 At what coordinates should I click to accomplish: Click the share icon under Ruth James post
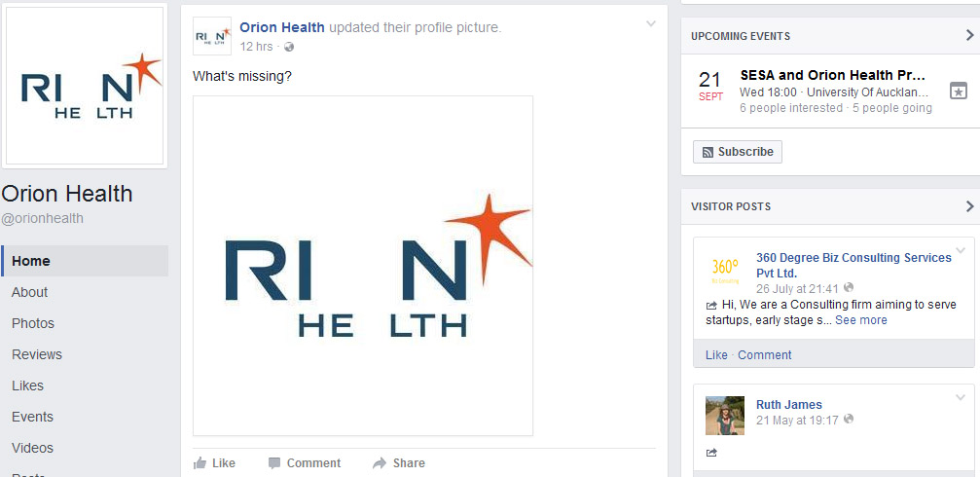tap(711, 453)
